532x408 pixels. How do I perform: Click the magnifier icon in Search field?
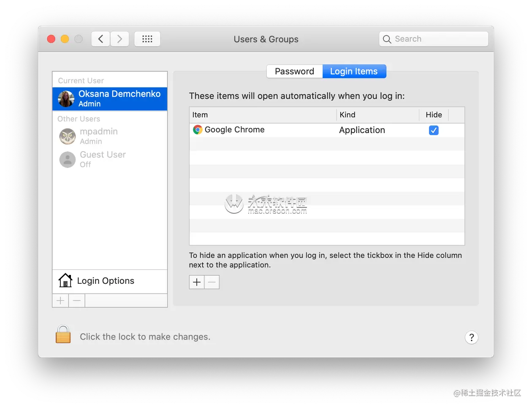[387, 39]
